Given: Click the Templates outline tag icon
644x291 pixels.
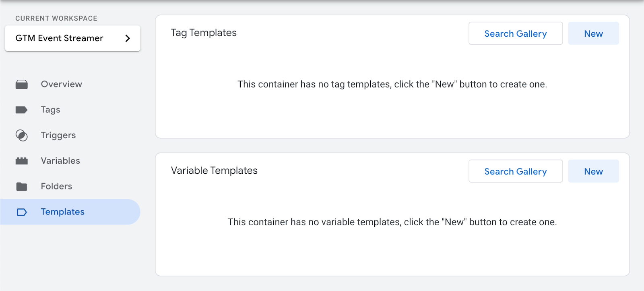Looking at the screenshot, I should 22,212.
